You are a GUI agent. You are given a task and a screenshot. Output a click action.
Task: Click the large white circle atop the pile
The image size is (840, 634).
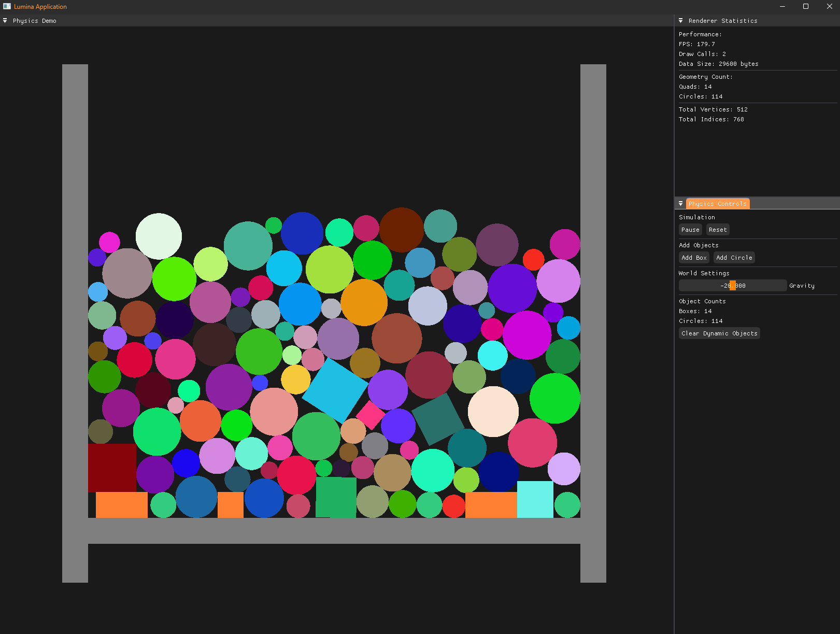(159, 236)
